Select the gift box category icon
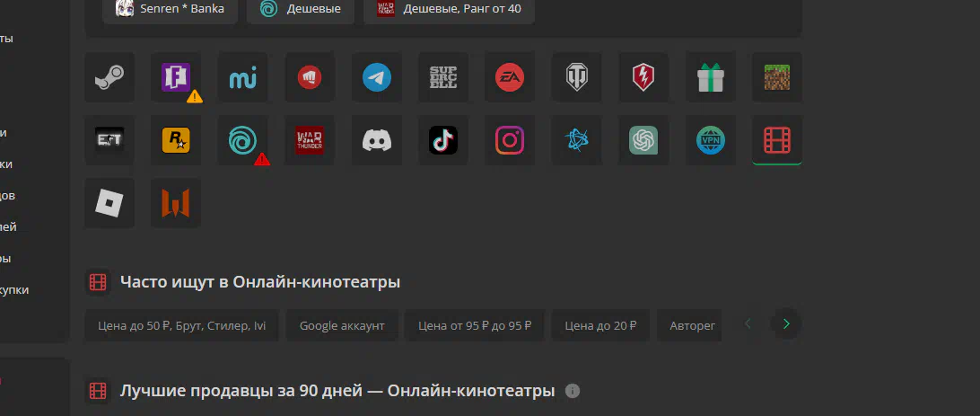Image resolution: width=980 pixels, height=416 pixels. tap(711, 77)
